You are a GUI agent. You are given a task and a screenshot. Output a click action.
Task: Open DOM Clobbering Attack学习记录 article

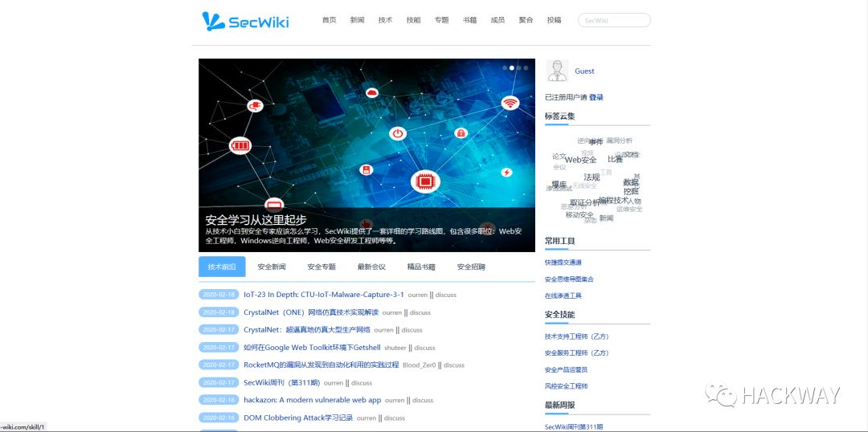pos(298,418)
